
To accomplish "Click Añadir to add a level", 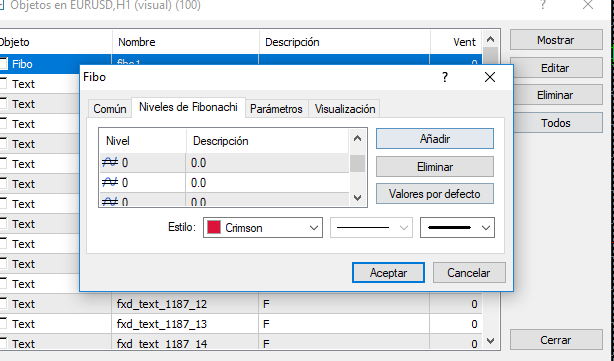I will click(435, 139).
